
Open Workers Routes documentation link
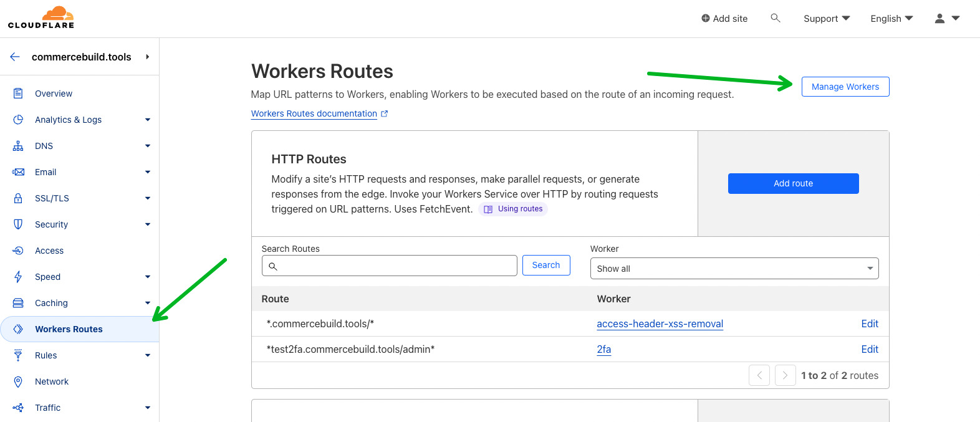[314, 113]
